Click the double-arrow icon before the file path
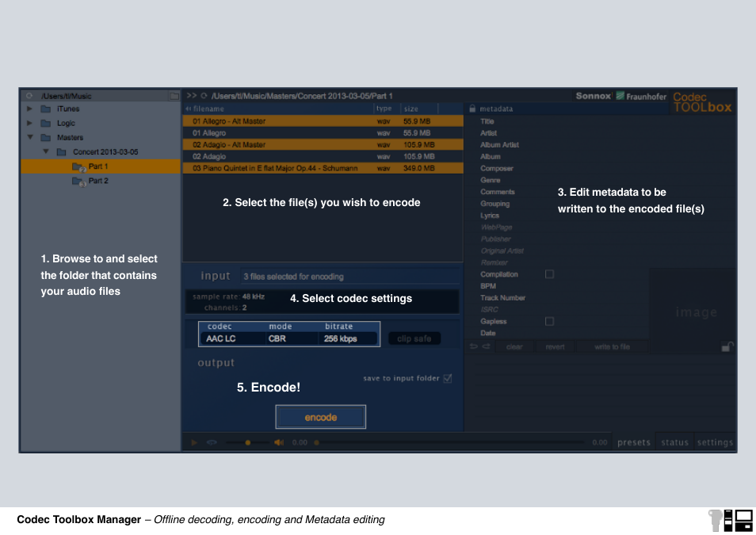The width and height of the screenshot is (756, 535). coord(192,96)
